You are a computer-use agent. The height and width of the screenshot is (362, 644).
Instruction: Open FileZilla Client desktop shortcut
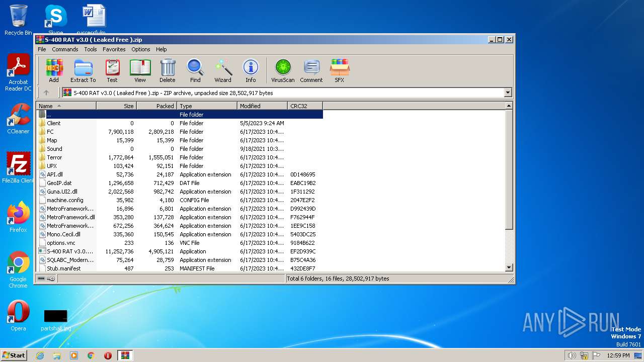click(18, 168)
